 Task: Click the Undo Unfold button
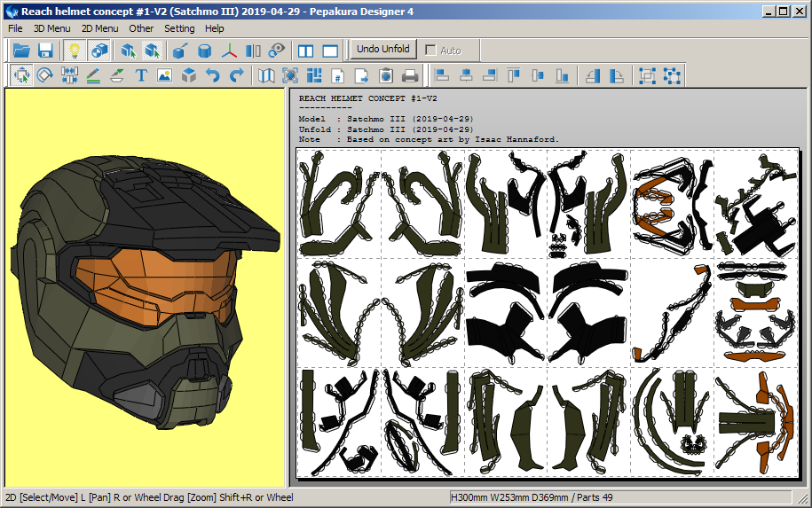pos(382,49)
